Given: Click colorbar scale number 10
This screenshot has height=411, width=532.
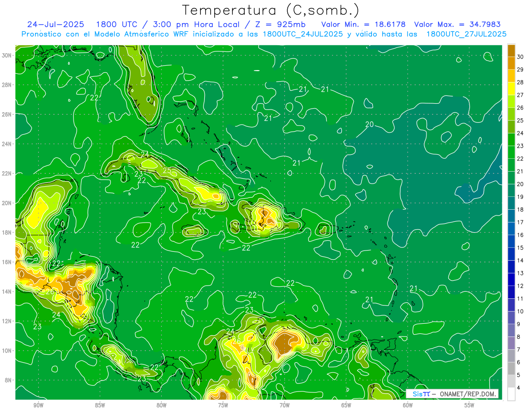Looking at the screenshot, I should pos(520,311).
